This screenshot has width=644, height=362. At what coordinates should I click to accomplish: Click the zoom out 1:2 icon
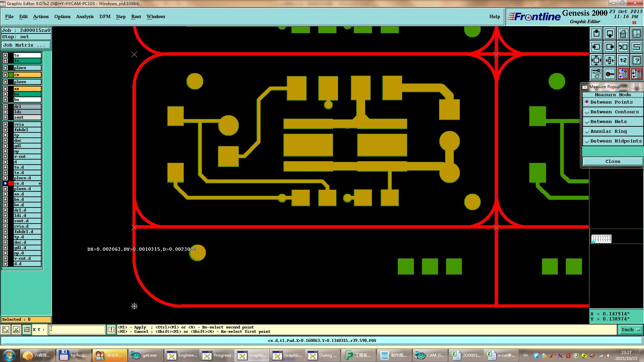coord(623,60)
